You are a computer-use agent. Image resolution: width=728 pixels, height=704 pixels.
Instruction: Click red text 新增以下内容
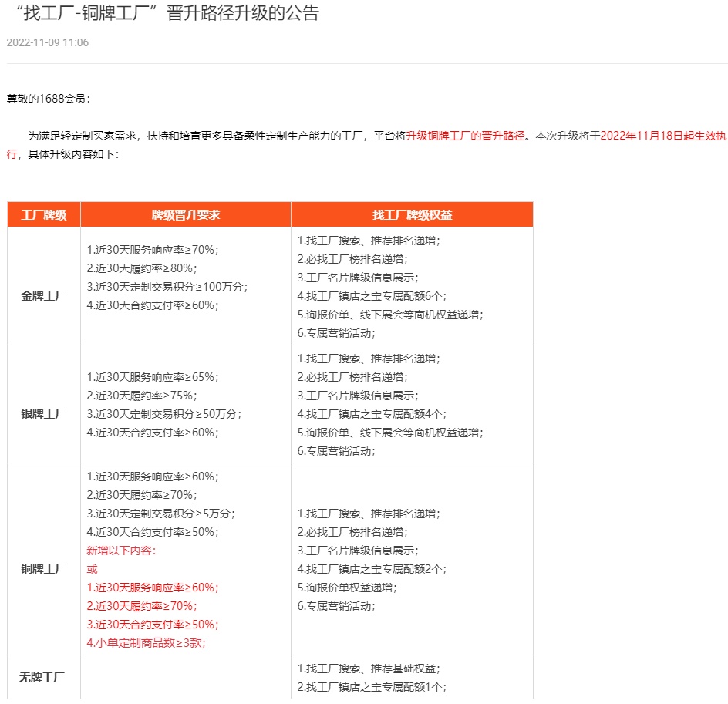pos(122,551)
